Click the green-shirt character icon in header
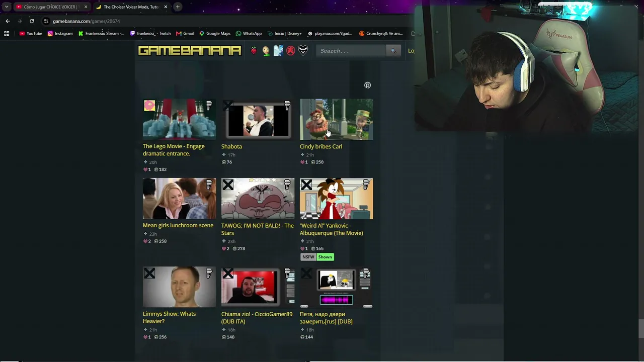 pos(266,51)
